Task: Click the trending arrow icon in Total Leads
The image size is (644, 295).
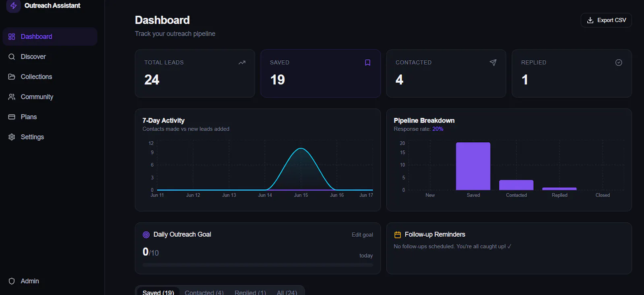Action: [242, 62]
